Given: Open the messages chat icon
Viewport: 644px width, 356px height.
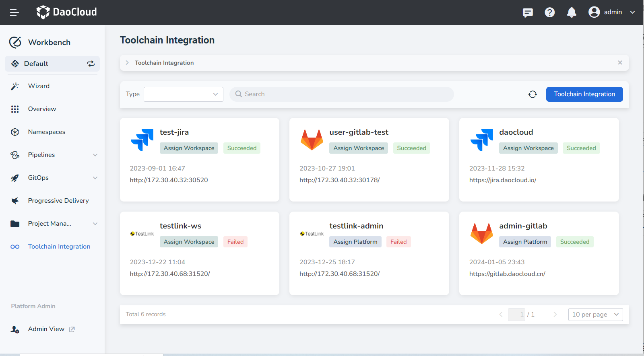Looking at the screenshot, I should (x=528, y=12).
